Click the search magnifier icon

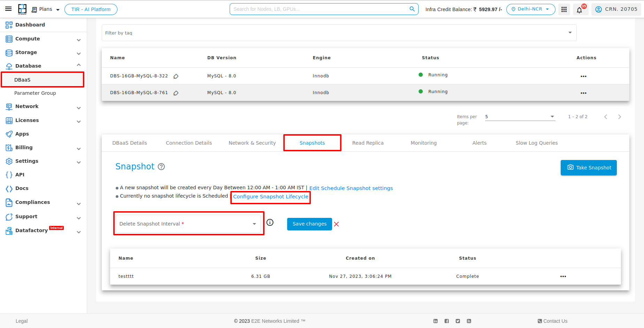point(412,9)
